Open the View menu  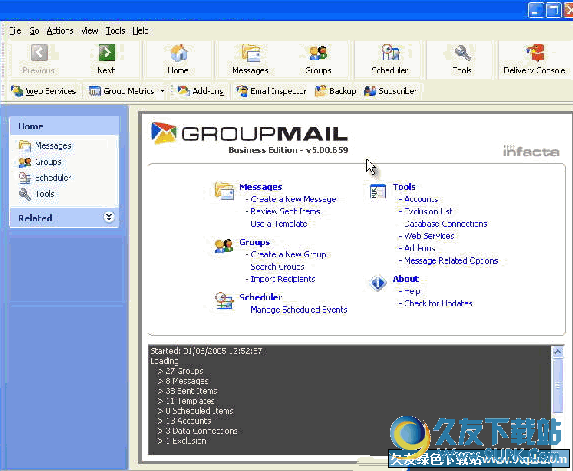(x=90, y=31)
